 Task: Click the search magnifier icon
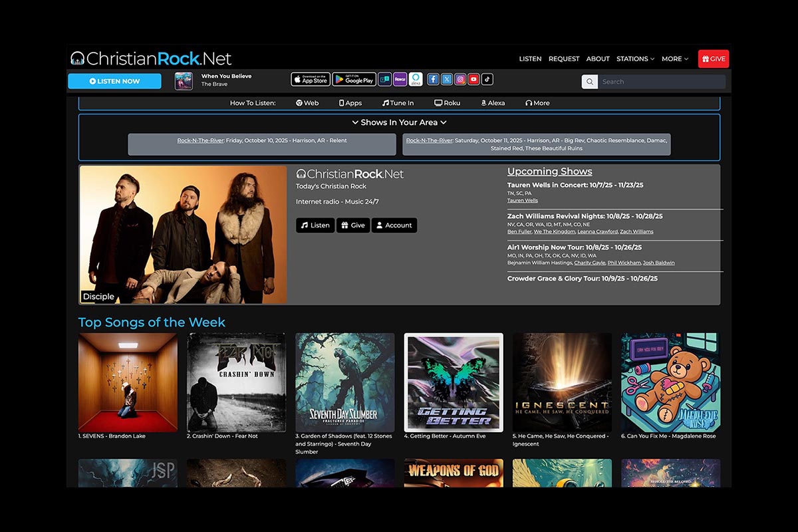coord(589,82)
